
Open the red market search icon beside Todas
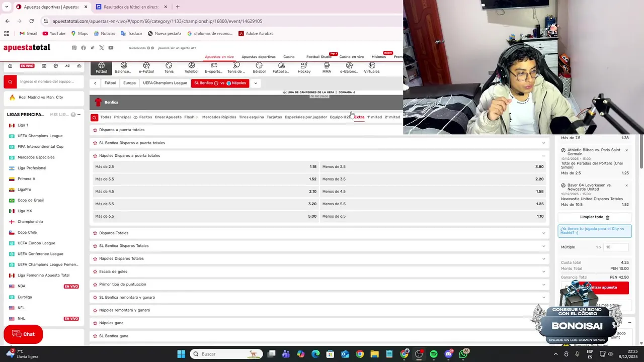[x=94, y=117]
